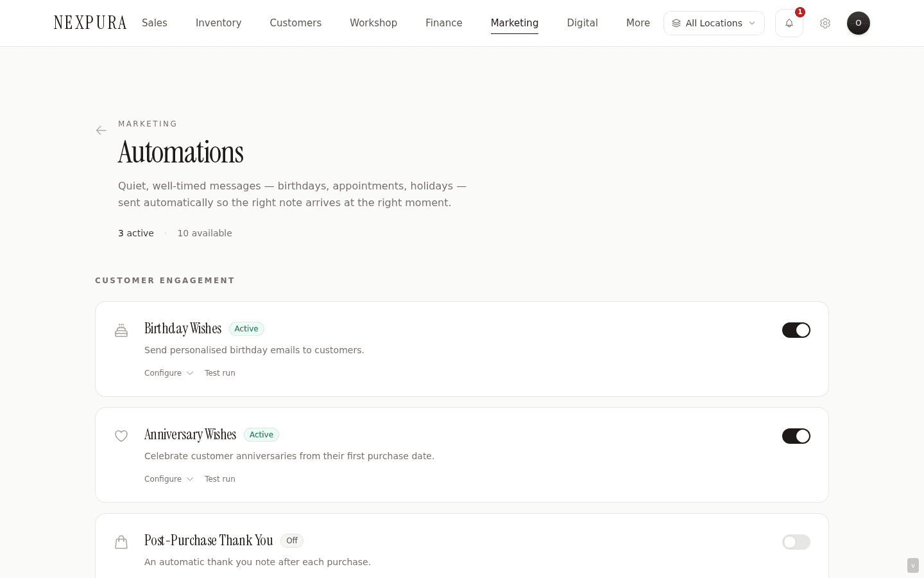Turn off the Anniversary Wishes toggle
Image resolution: width=924 pixels, height=578 pixels.
tap(796, 436)
